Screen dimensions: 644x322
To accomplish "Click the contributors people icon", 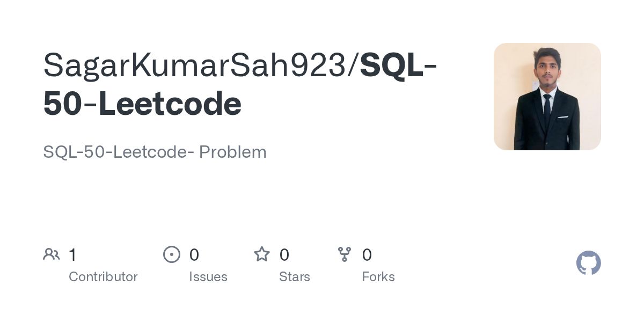I will 52,254.
